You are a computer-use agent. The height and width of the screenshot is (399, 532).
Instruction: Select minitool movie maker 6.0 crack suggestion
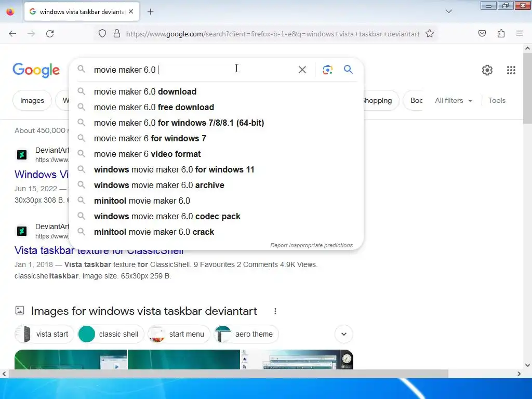click(217, 232)
